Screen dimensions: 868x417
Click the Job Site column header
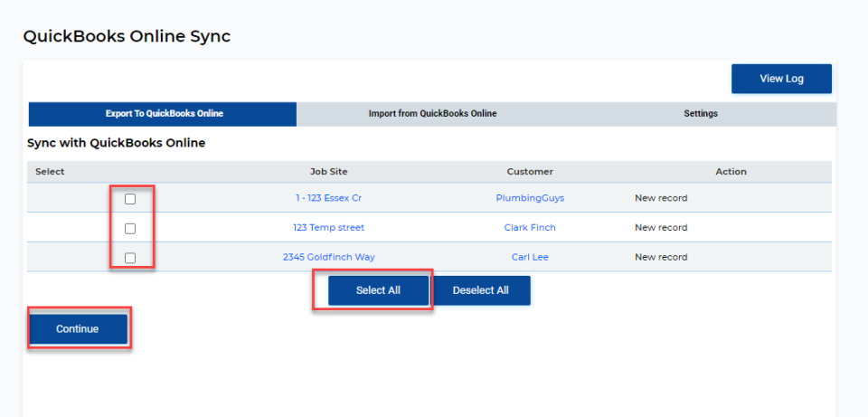tap(329, 172)
